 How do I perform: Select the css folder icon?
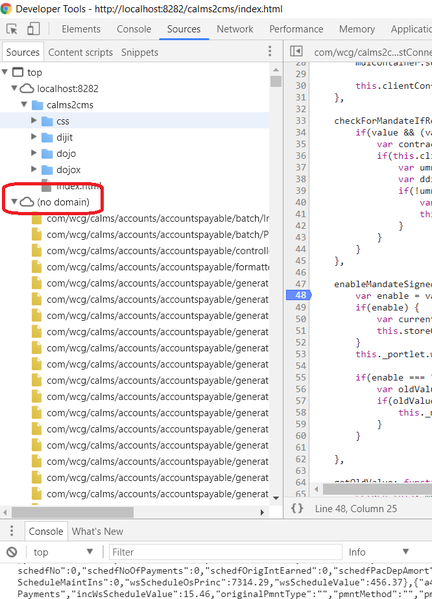coord(47,121)
